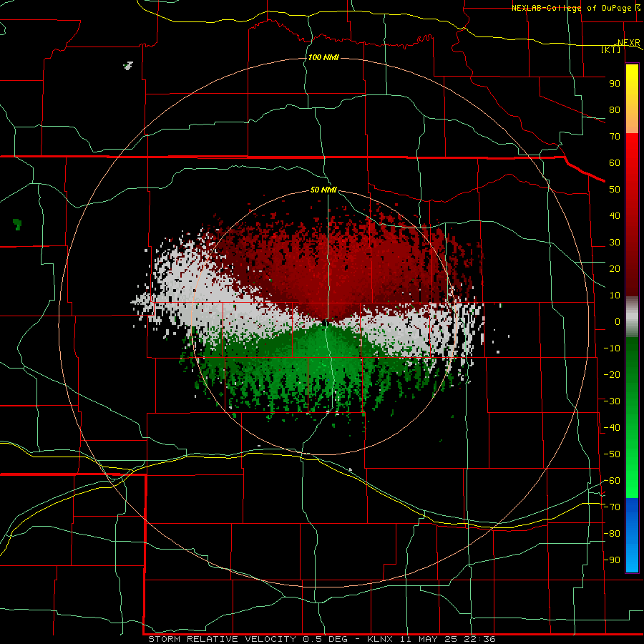Click the 50 NMI range ring label

pos(323,190)
